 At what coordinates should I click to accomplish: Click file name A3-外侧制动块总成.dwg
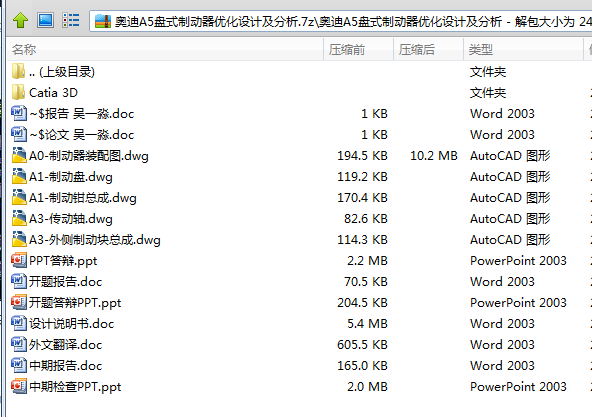click(x=95, y=240)
